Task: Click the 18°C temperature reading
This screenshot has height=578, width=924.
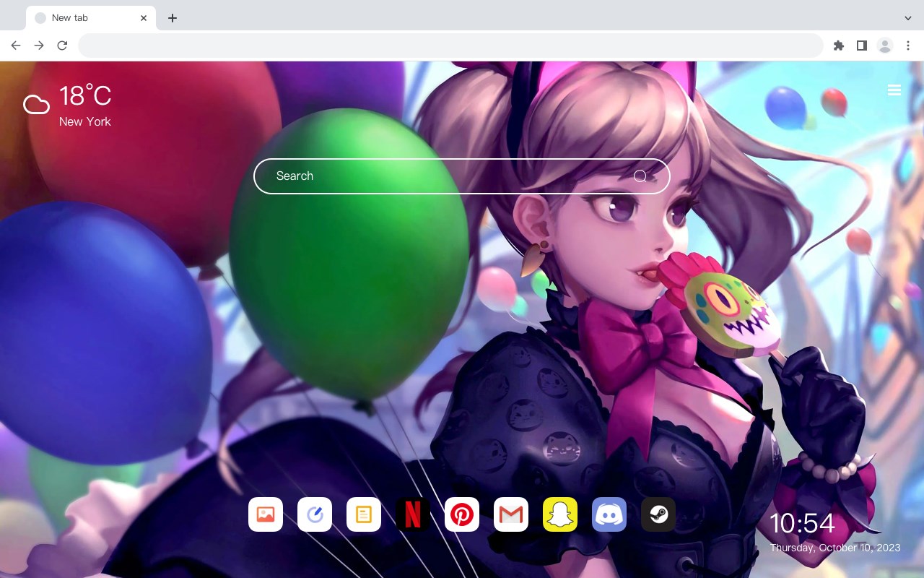Action: (x=85, y=96)
